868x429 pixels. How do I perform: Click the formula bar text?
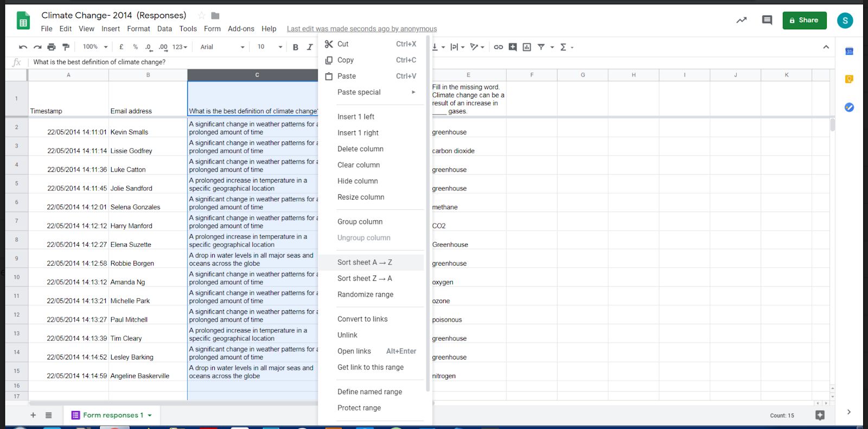point(99,62)
